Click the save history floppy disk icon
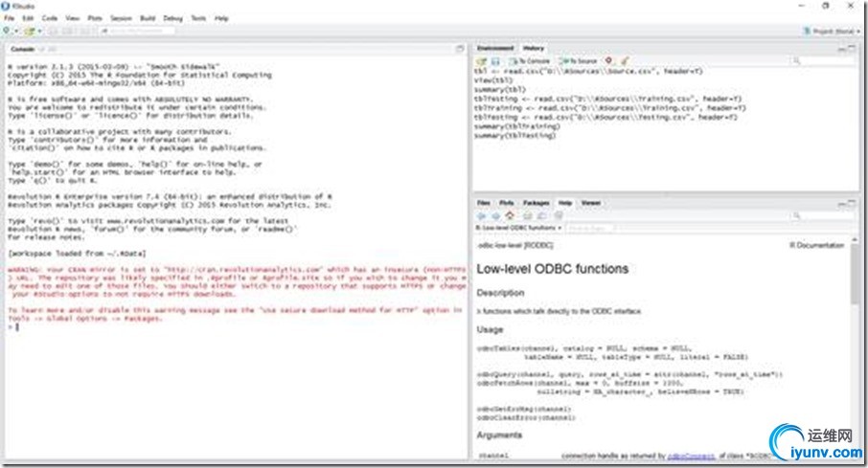 point(495,61)
